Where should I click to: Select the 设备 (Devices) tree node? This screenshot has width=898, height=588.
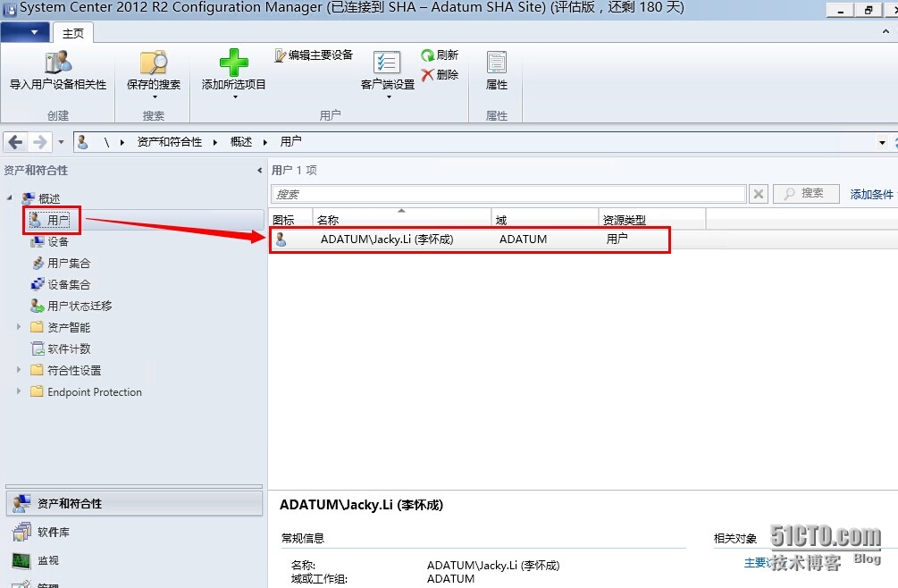tap(50, 241)
